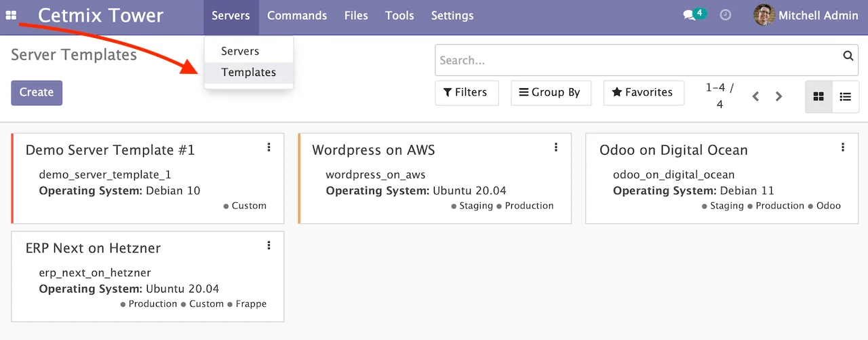Screen dimensions: 868x340
Task: Open the conversations message icon
Action: click(690, 15)
